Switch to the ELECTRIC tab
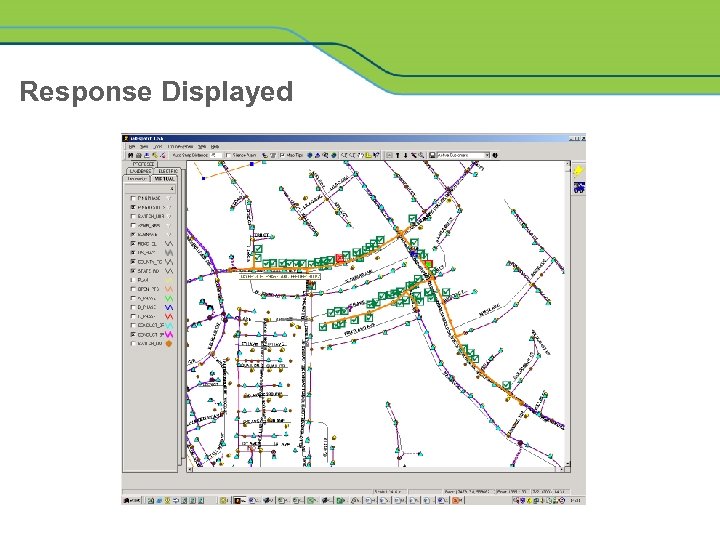 pos(168,171)
